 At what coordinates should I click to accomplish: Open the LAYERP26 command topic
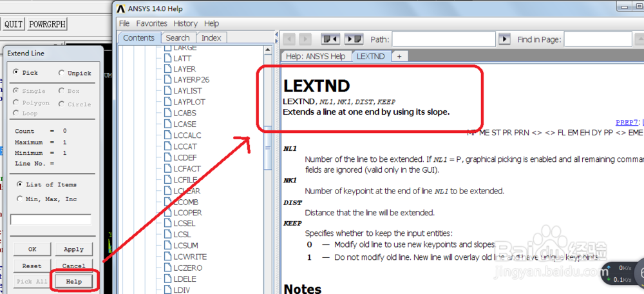tap(191, 80)
